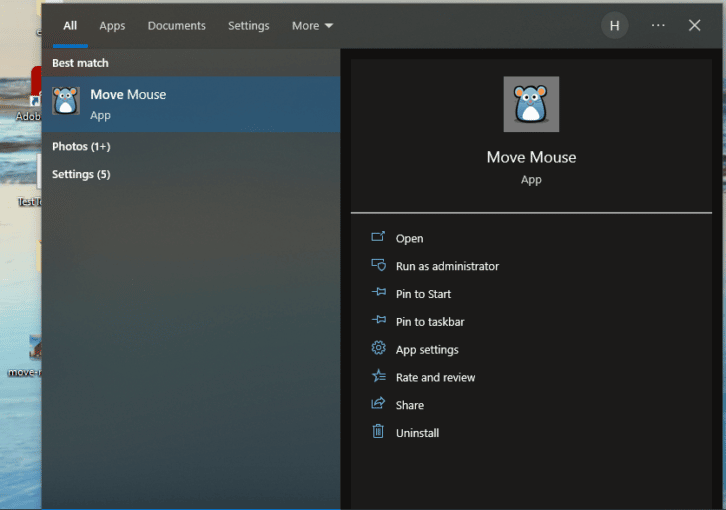Image resolution: width=726 pixels, height=510 pixels.
Task: Expand the Settings (5) results group
Action: coord(81,175)
